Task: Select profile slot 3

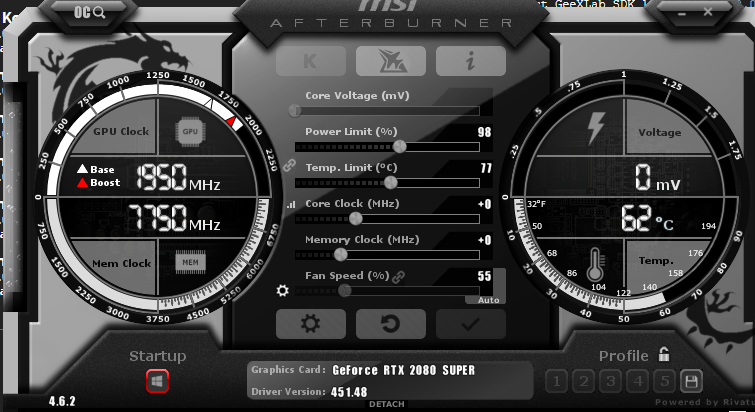Action: pos(611,382)
